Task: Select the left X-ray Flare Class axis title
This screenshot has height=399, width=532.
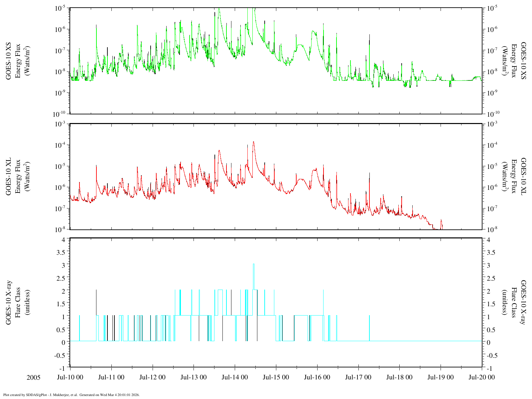Action: 18,303
